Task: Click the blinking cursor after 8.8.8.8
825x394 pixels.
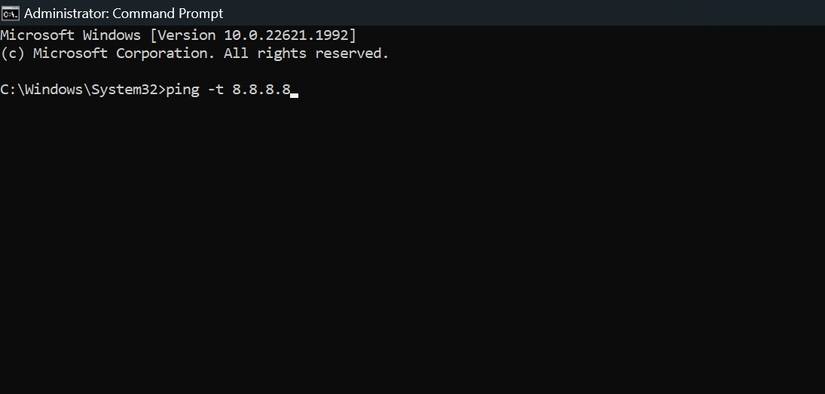Action: tap(294, 96)
